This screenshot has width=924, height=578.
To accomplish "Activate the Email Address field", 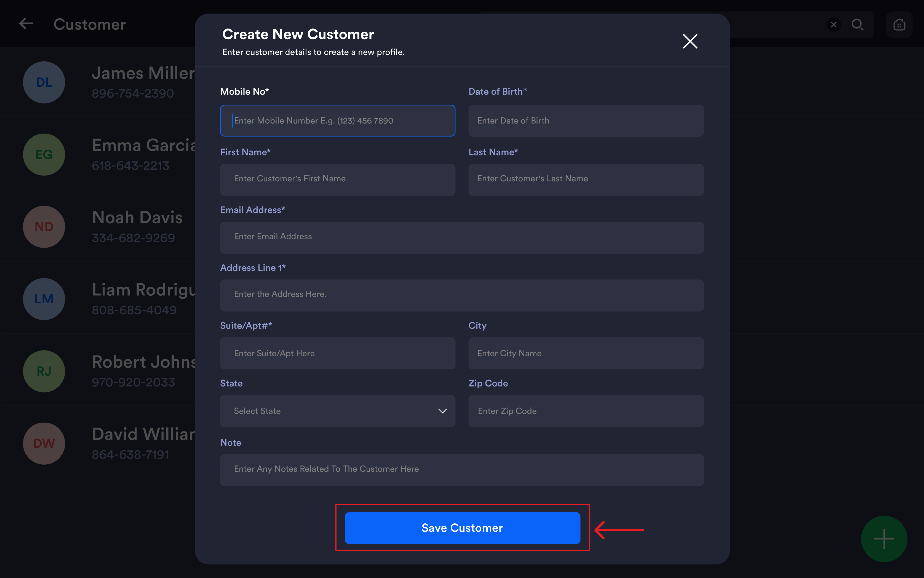I will pyautogui.click(x=462, y=238).
